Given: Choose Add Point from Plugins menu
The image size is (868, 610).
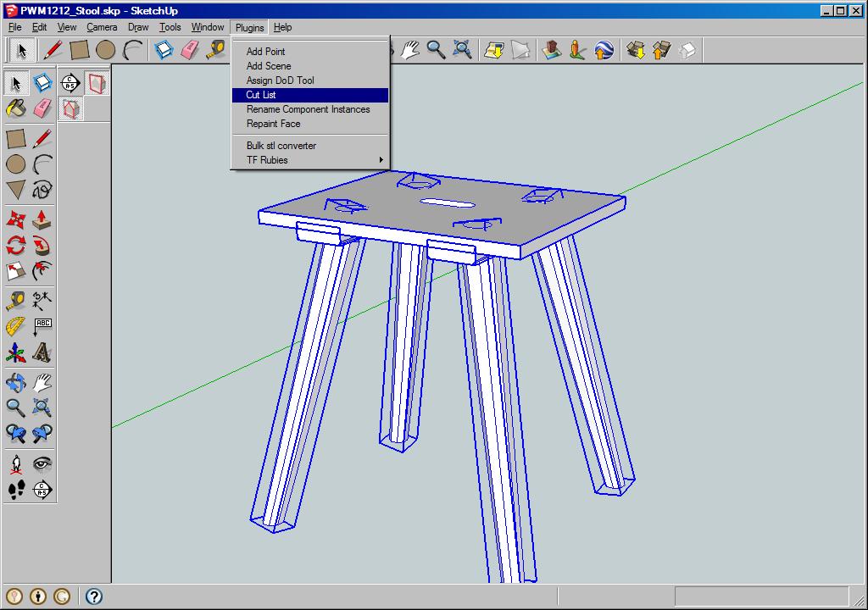Looking at the screenshot, I should [265, 52].
